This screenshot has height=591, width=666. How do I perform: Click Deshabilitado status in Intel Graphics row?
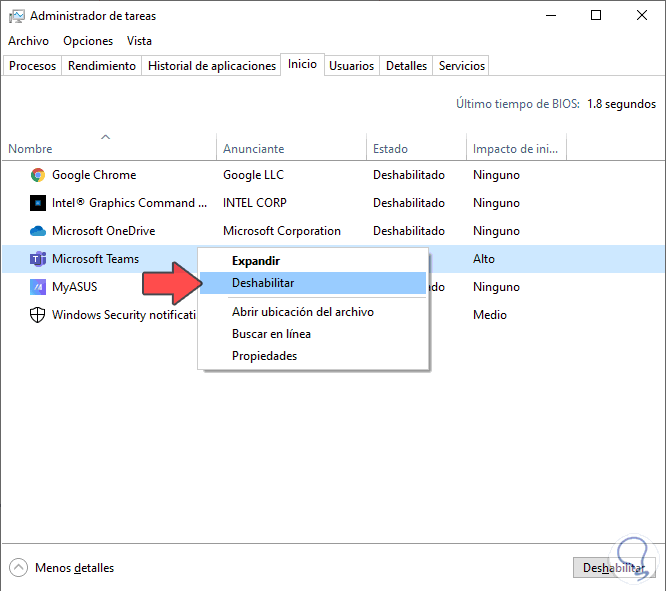pos(409,203)
